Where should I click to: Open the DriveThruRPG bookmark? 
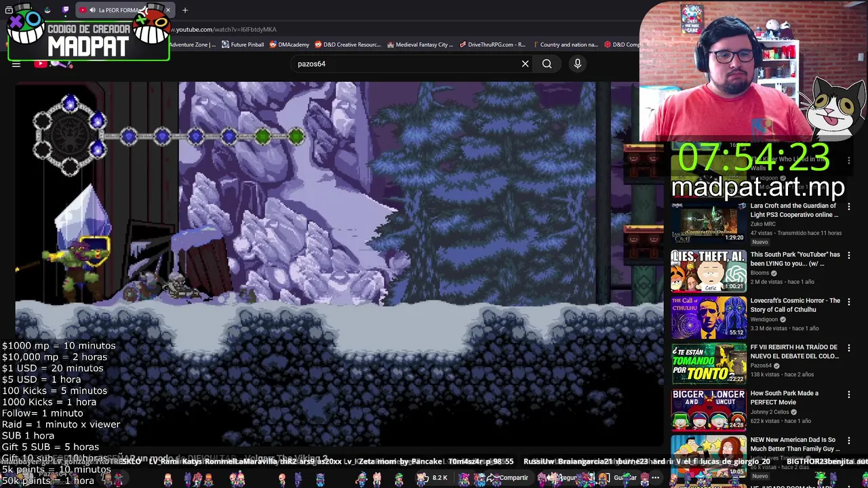click(492, 45)
